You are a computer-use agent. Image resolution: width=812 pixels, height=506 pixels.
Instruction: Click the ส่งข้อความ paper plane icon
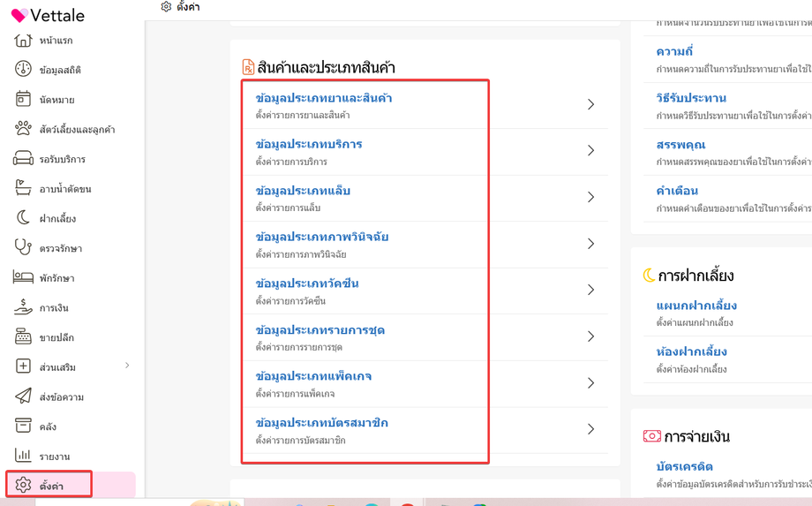23,396
